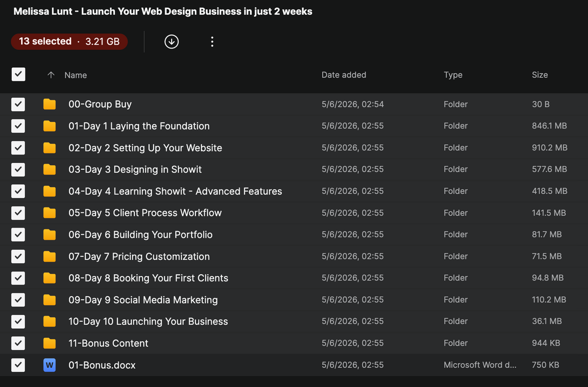Screen dimensions: 588x387
Task: Click the Microsoft Word d... type cell
Action: click(480, 365)
